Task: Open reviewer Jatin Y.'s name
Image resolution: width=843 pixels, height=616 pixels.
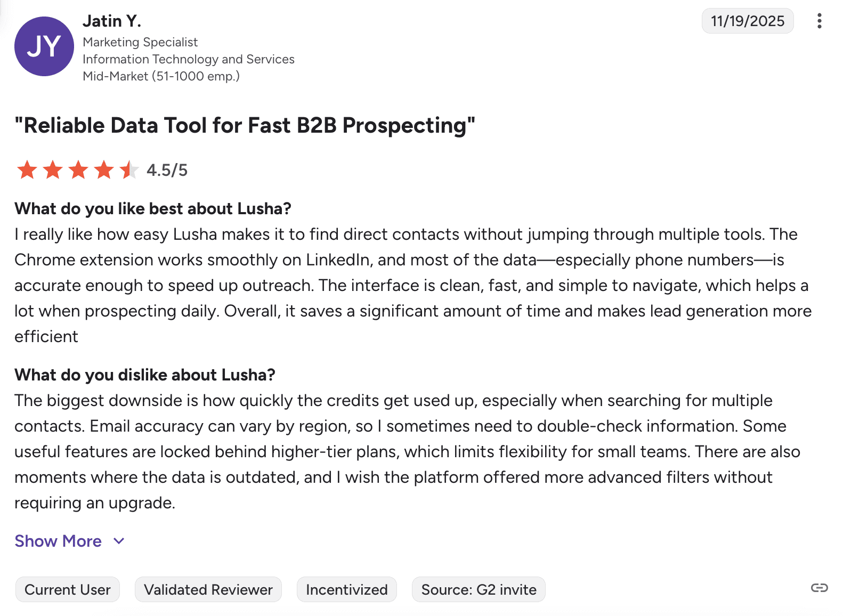Action: click(112, 21)
